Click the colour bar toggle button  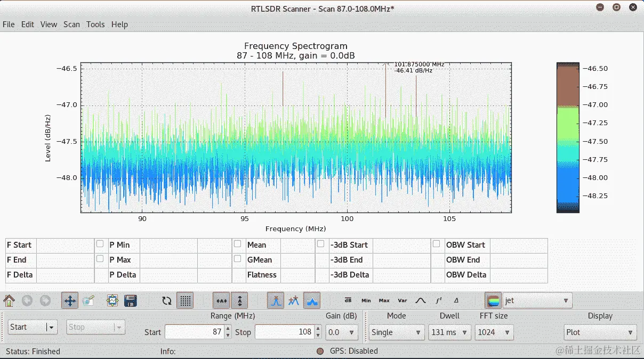tap(494, 300)
